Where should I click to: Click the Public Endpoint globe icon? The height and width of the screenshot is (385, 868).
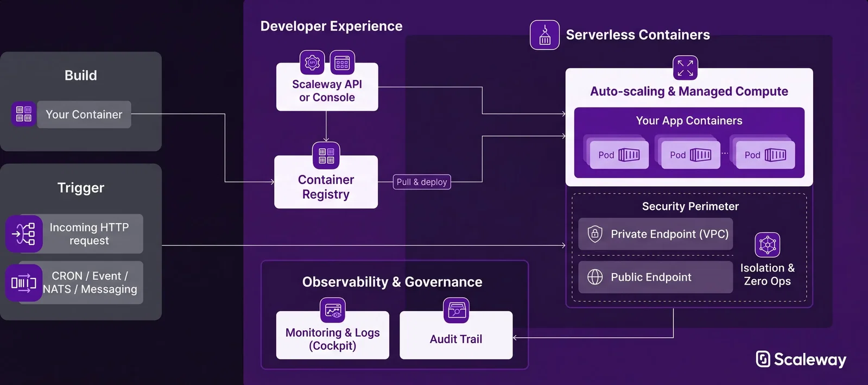[x=595, y=277]
